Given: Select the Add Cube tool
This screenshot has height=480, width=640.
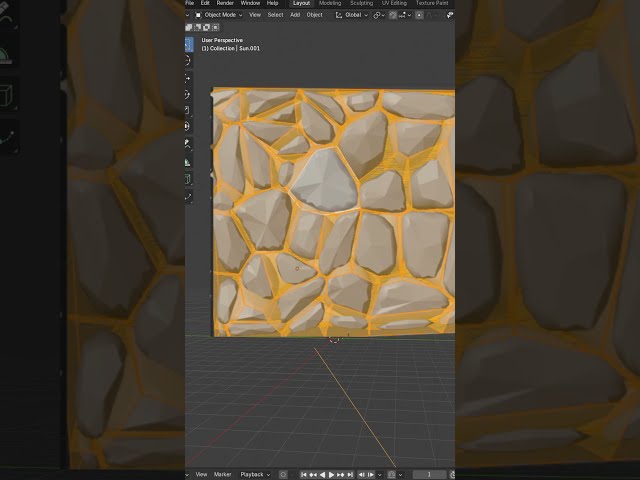Looking at the screenshot, I should (x=187, y=179).
